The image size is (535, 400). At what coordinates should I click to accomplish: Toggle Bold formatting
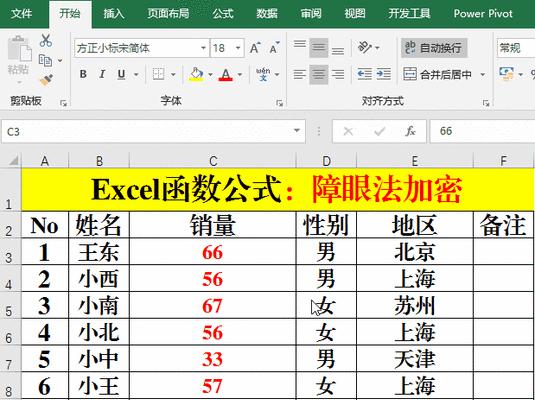coord(83,74)
